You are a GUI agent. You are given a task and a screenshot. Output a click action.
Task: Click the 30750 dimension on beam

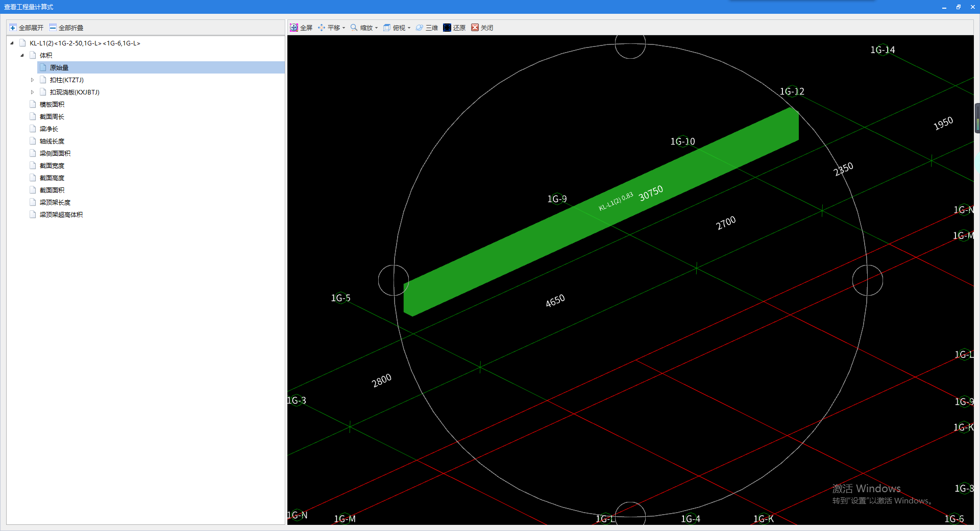coord(651,192)
